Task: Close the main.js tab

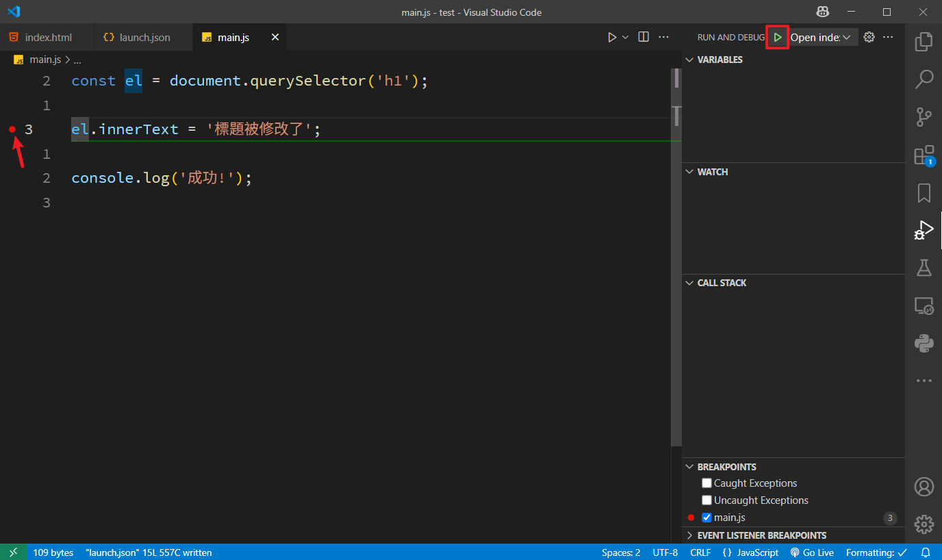Action: [275, 37]
